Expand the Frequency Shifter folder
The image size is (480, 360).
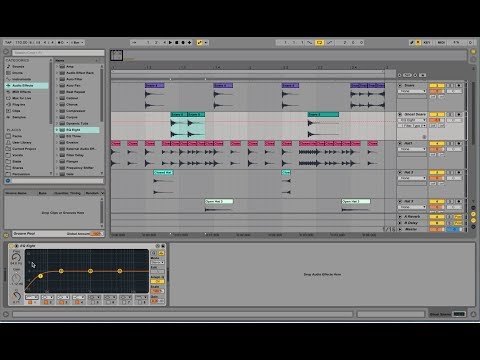tap(57, 168)
